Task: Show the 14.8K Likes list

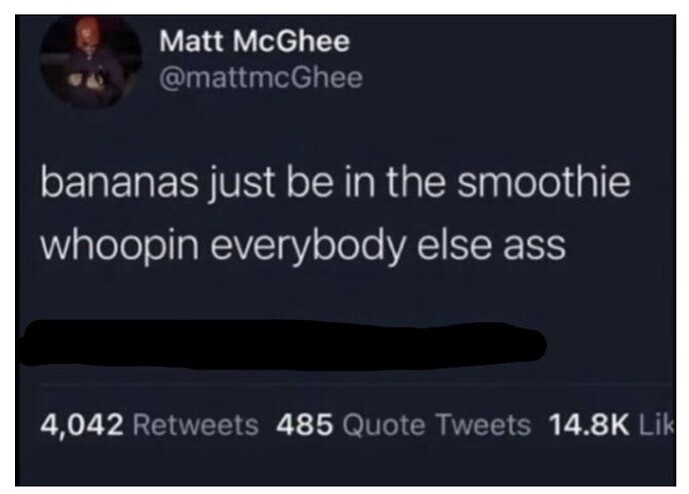Action: pos(611,425)
